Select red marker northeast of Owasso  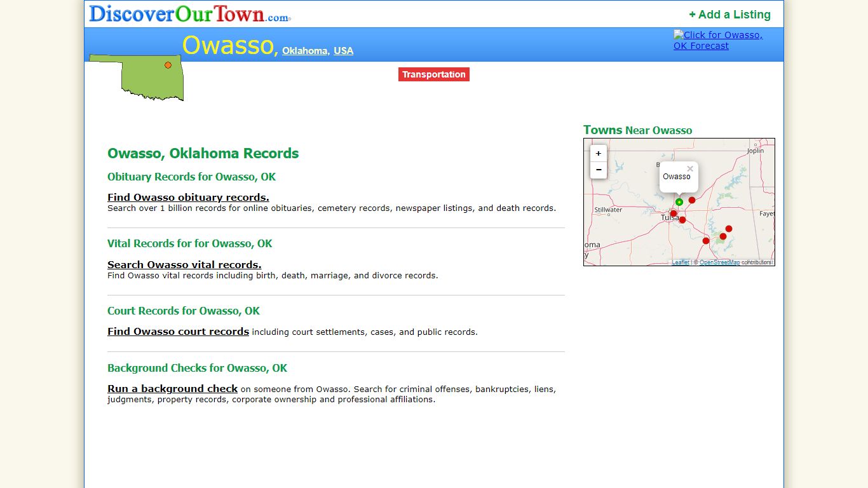pyautogui.click(x=692, y=200)
